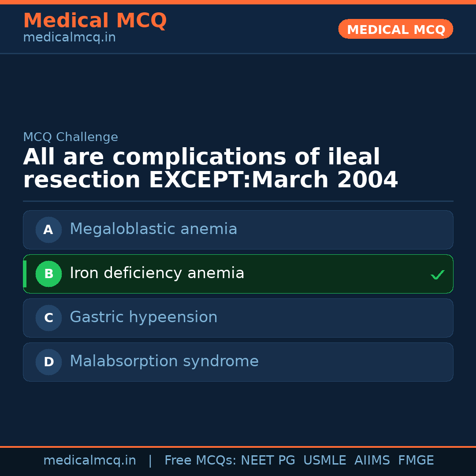Image resolution: width=476 pixels, height=476 pixels.
Task: Click the AIIMS footer text
Action: click(x=372, y=461)
